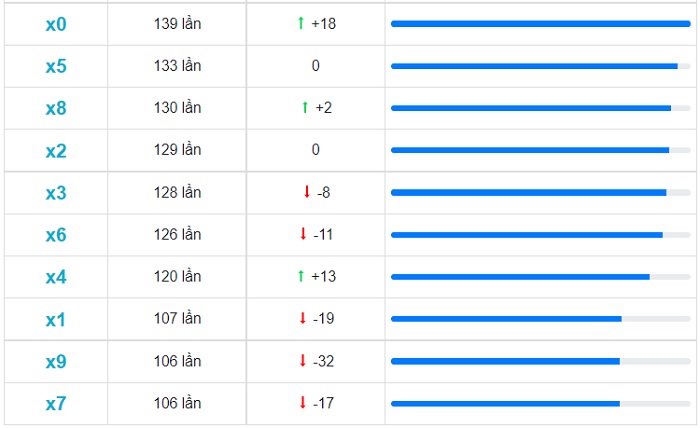Screen dimensions: 700x428
Task: Click the red down arrow beside -32
Action: point(303,360)
